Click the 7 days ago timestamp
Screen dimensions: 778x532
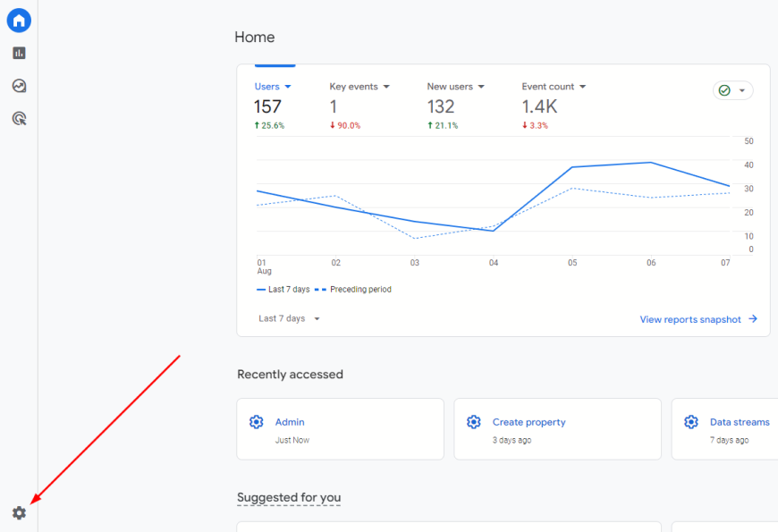pos(729,440)
